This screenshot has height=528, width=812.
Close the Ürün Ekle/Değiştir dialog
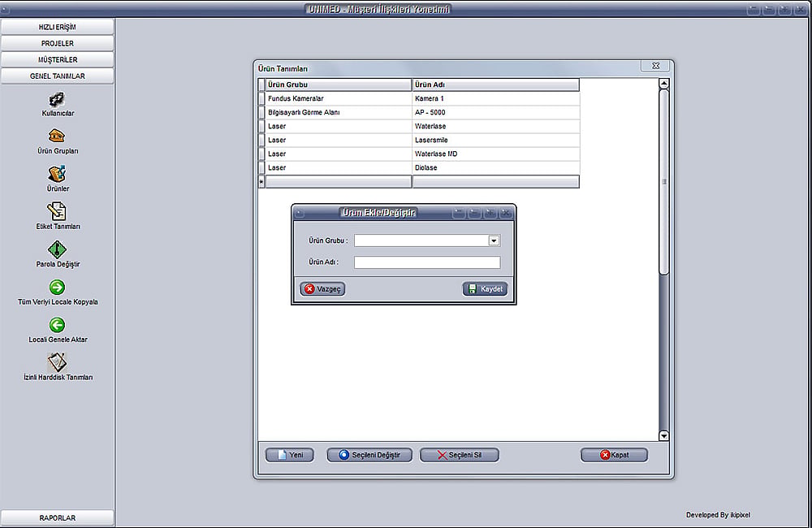506,213
